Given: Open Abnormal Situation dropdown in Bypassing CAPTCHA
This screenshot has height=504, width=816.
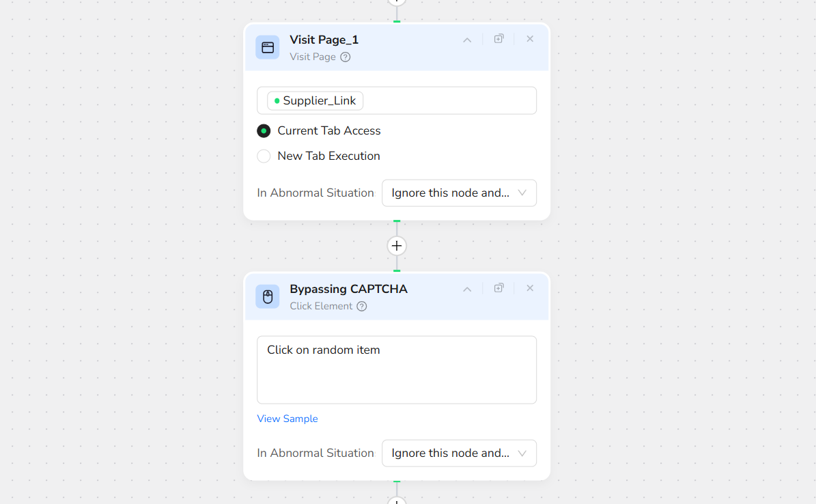Looking at the screenshot, I should point(459,453).
